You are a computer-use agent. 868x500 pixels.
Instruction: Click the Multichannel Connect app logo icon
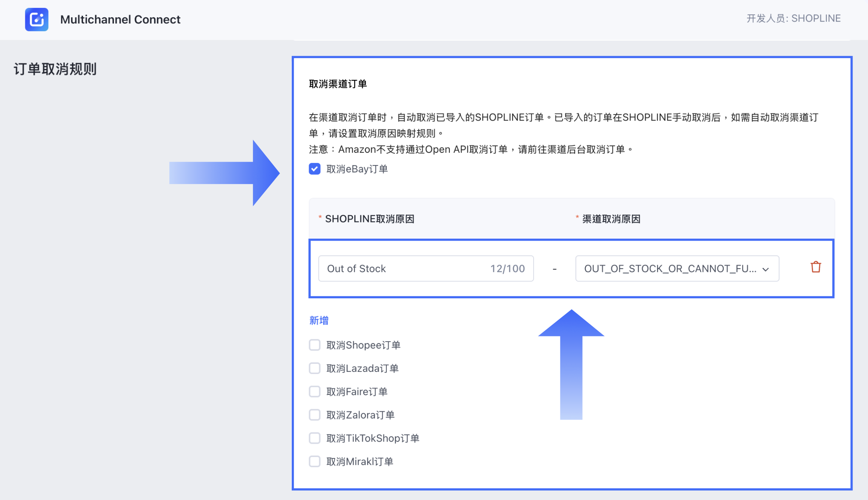click(37, 19)
